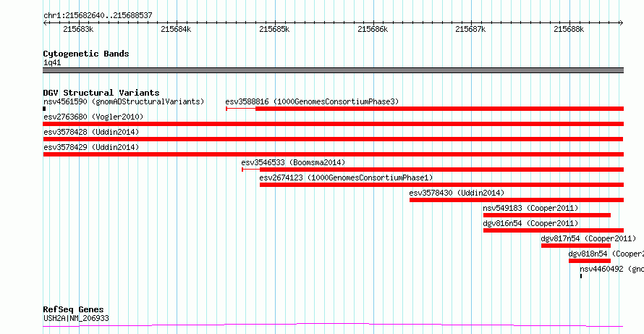This screenshot has height=334, width=644.
Task: Select the Cytogenetic Bands track title
Action: coord(86,54)
